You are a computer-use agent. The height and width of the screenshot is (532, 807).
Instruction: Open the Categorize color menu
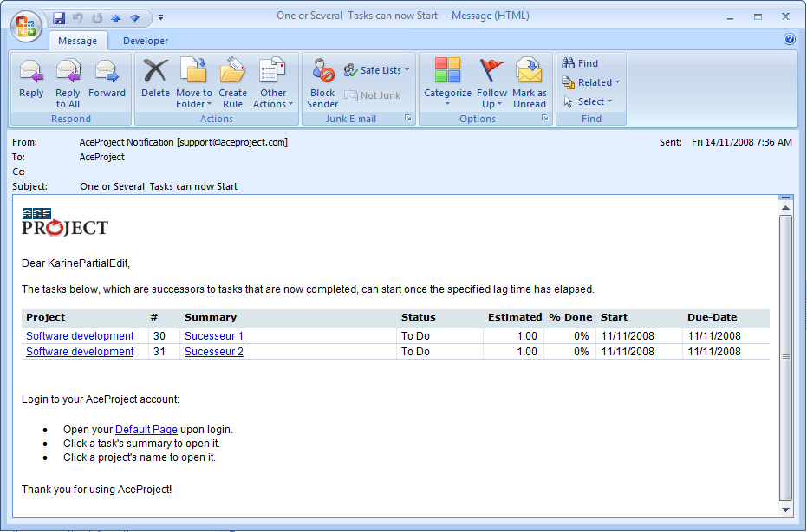coord(447,82)
